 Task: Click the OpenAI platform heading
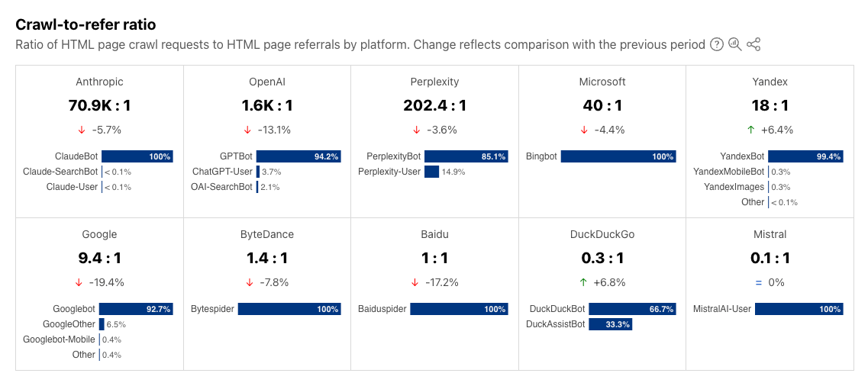click(267, 82)
